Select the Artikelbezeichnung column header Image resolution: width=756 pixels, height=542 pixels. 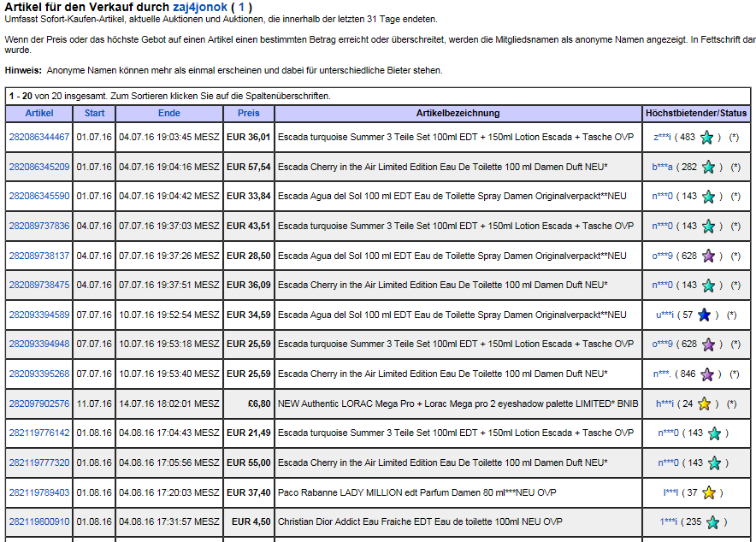pyautogui.click(x=458, y=113)
